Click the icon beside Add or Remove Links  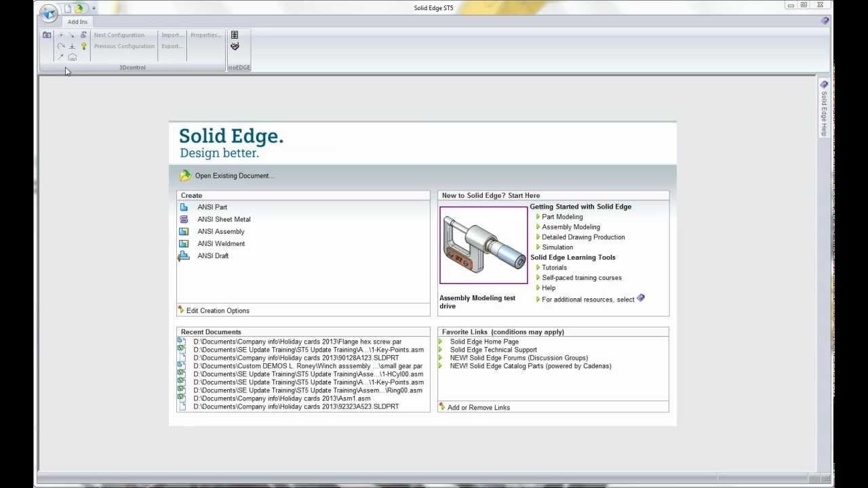point(442,407)
